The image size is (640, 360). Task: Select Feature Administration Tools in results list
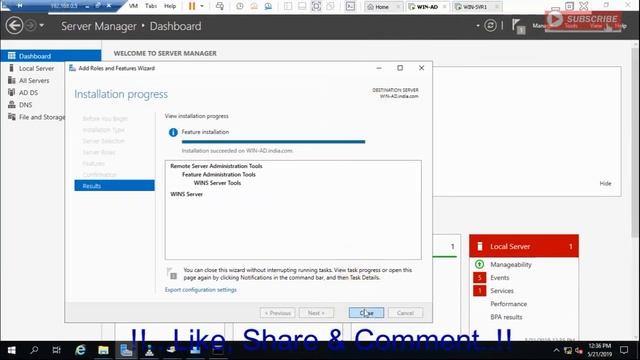(219, 174)
